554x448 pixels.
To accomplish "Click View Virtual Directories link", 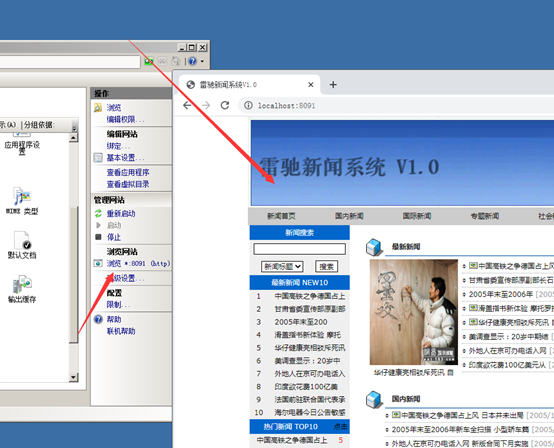I will click(128, 184).
